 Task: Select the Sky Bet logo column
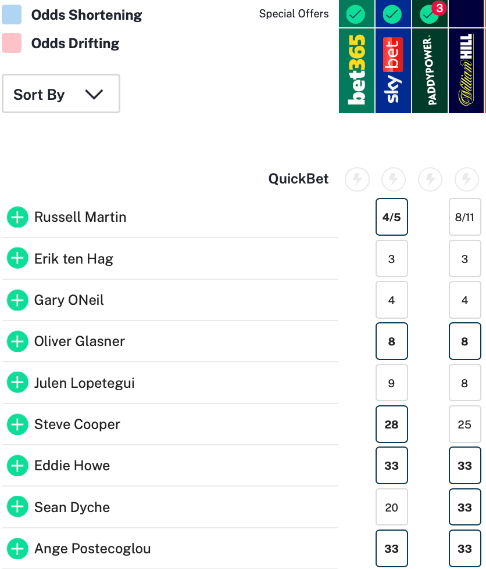point(393,70)
